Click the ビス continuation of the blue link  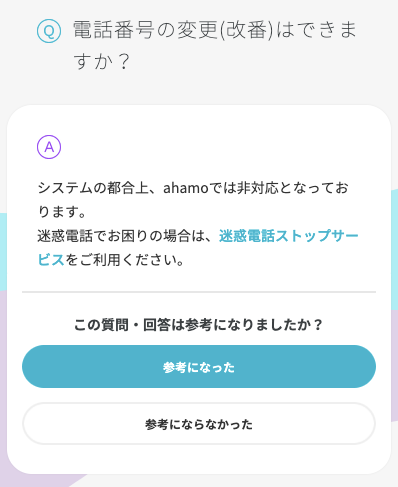51,260
